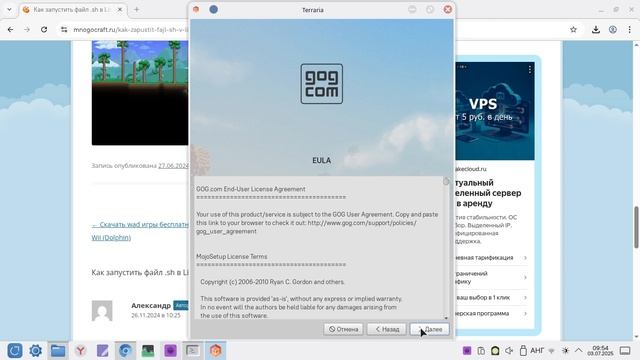Click the commenter name Александр
640x360 pixels.
pos(151,305)
